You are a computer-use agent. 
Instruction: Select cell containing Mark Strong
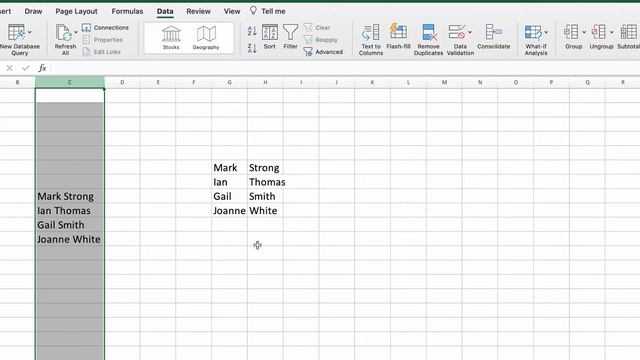point(70,196)
